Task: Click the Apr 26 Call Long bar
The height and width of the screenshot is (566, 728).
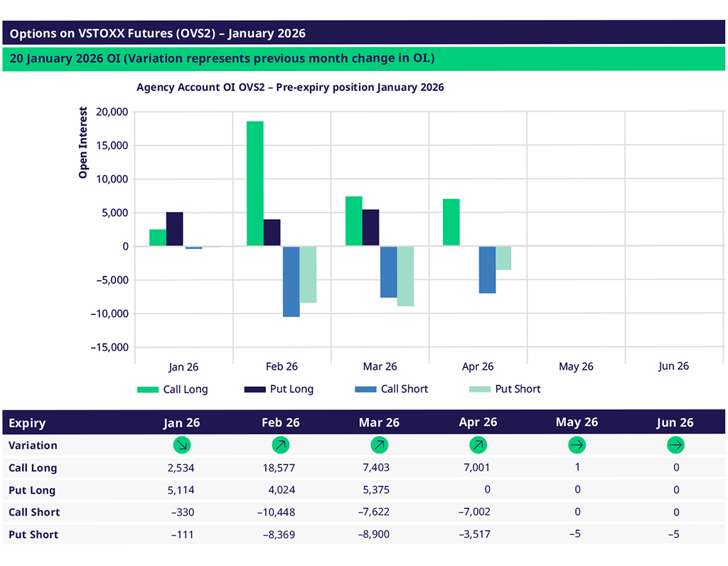Action: 451,223
